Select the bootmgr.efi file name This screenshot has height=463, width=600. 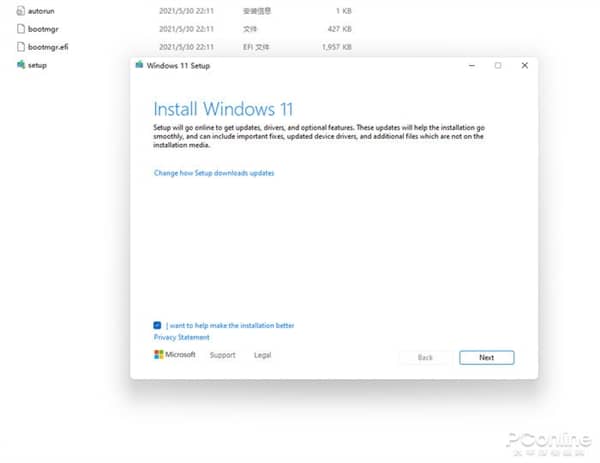(49, 46)
